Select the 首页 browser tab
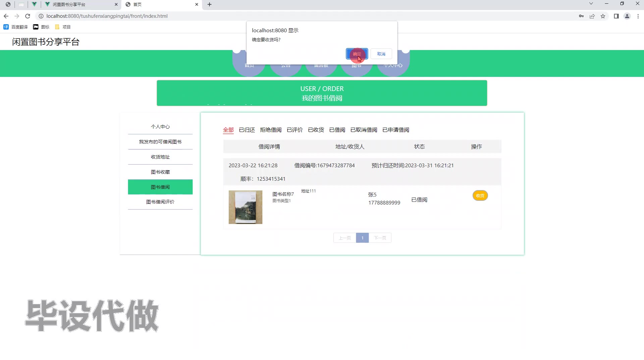The image size is (644, 360). click(162, 4)
